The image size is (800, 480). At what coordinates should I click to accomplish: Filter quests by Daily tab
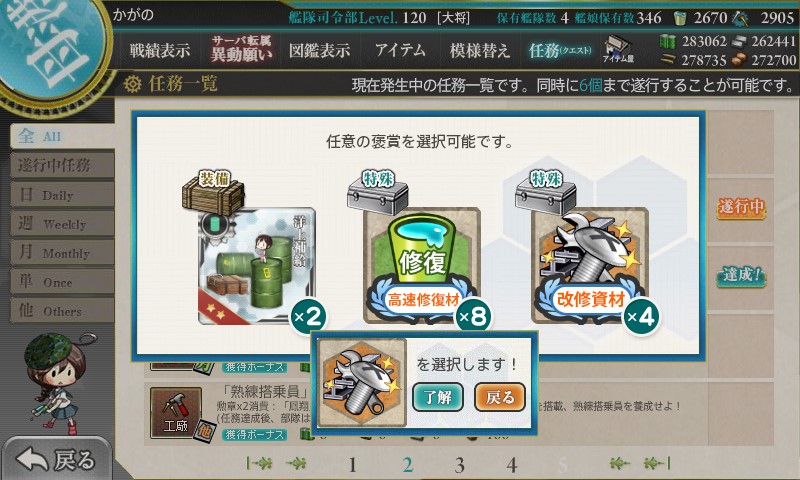point(62,195)
